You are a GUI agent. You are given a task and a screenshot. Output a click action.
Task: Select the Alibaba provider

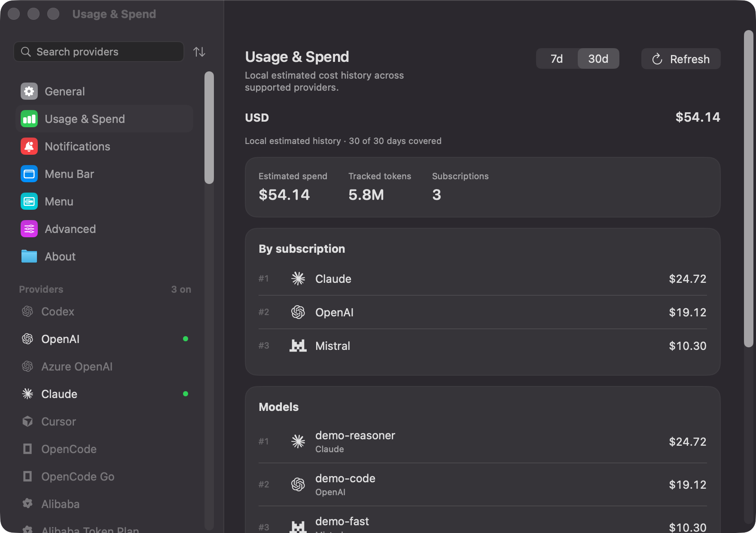[104, 504]
